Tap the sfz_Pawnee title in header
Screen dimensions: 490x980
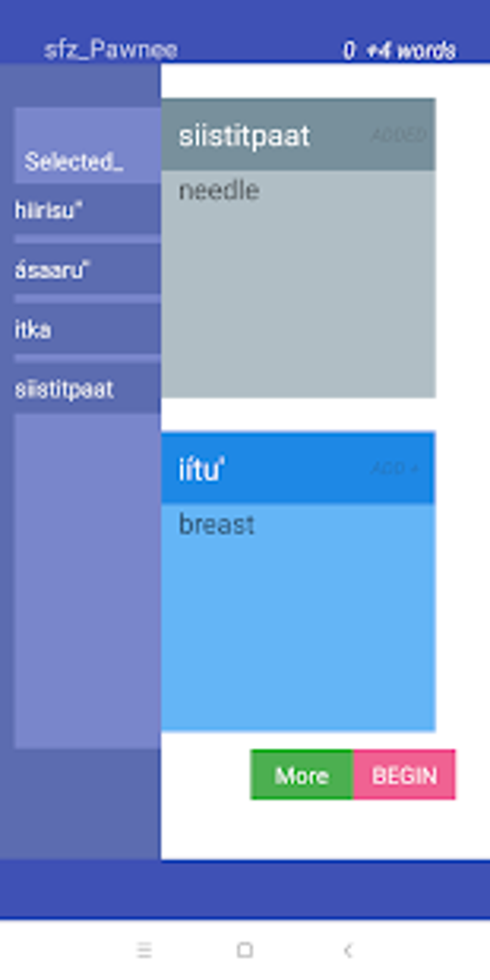110,49
